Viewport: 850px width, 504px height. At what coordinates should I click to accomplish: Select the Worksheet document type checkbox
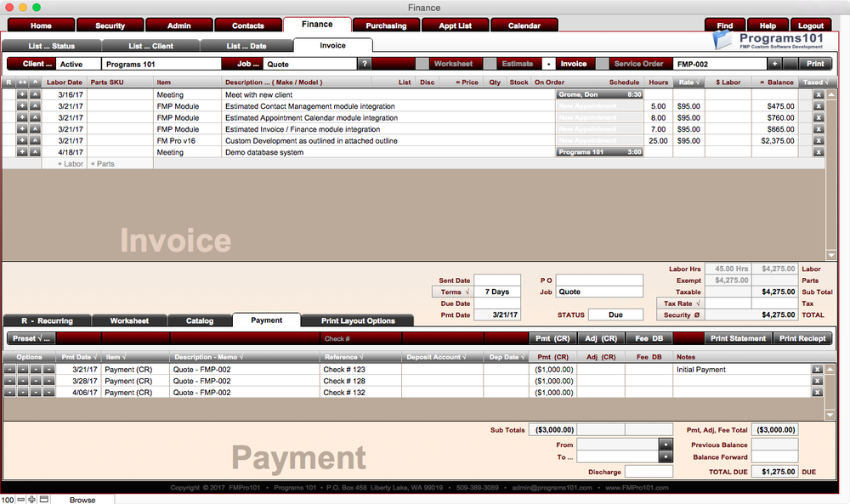422,64
